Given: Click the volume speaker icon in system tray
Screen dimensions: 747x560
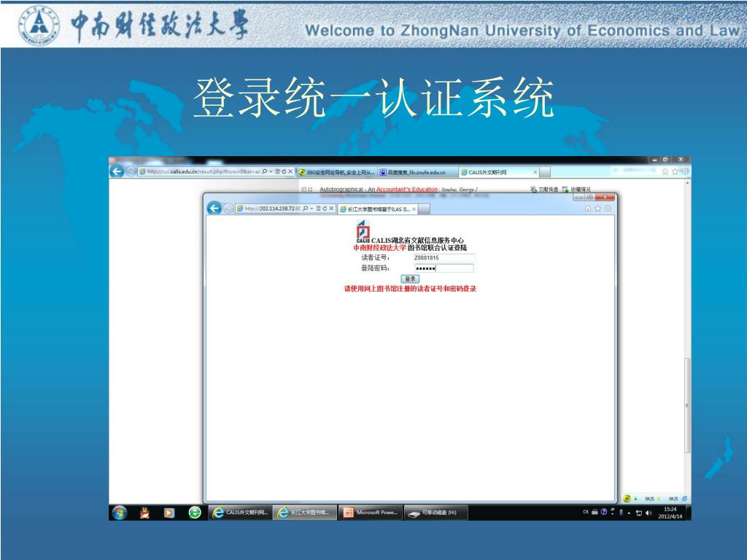Looking at the screenshot, I should pos(649,512).
